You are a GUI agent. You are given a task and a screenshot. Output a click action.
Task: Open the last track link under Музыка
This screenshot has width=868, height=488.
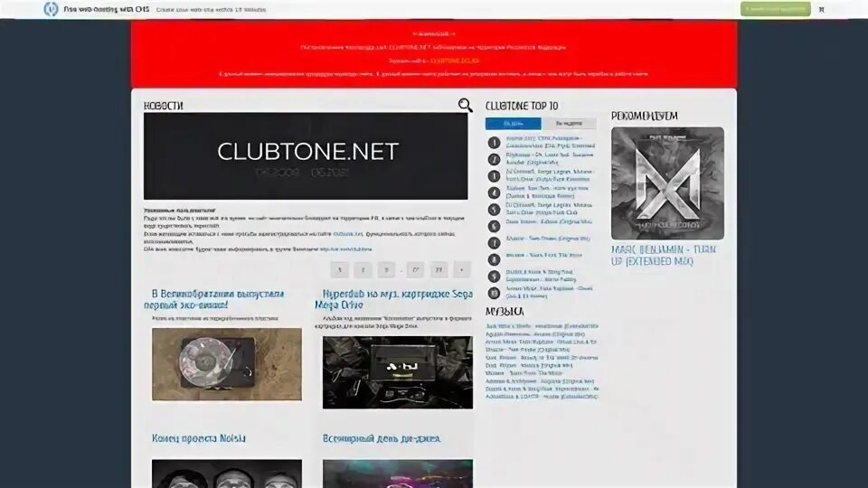pyautogui.click(x=542, y=397)
